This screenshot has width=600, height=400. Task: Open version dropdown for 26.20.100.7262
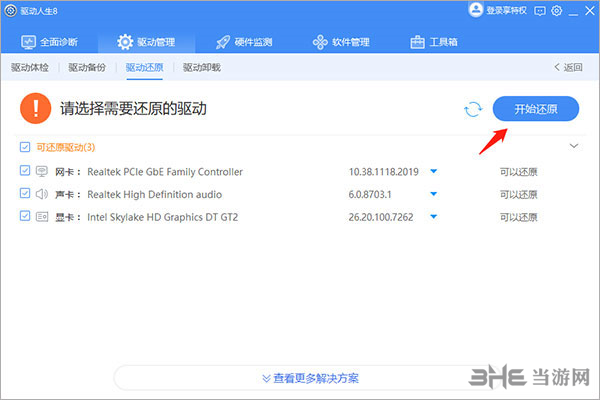434,217
